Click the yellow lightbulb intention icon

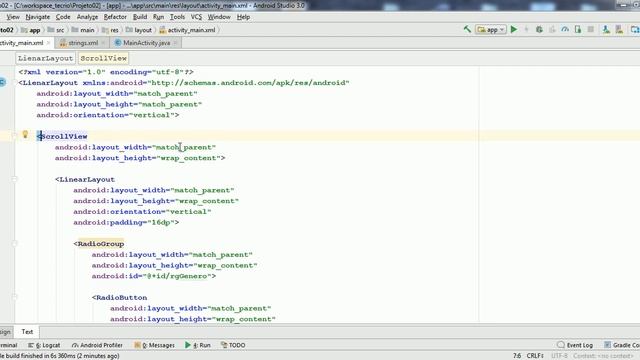[x=25, y=134]
